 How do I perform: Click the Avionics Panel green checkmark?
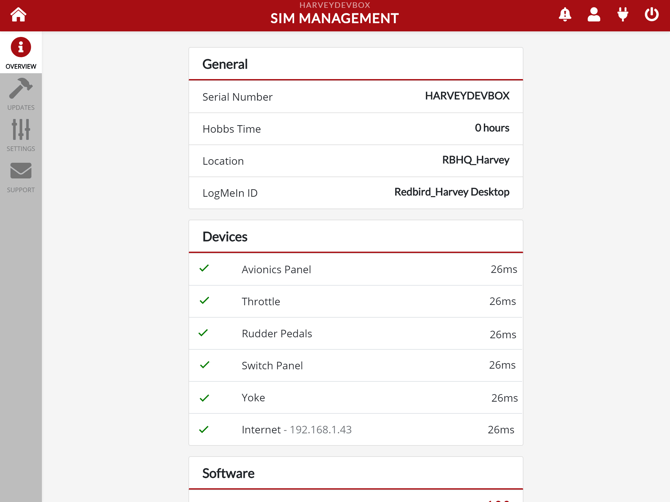point(204,268)
